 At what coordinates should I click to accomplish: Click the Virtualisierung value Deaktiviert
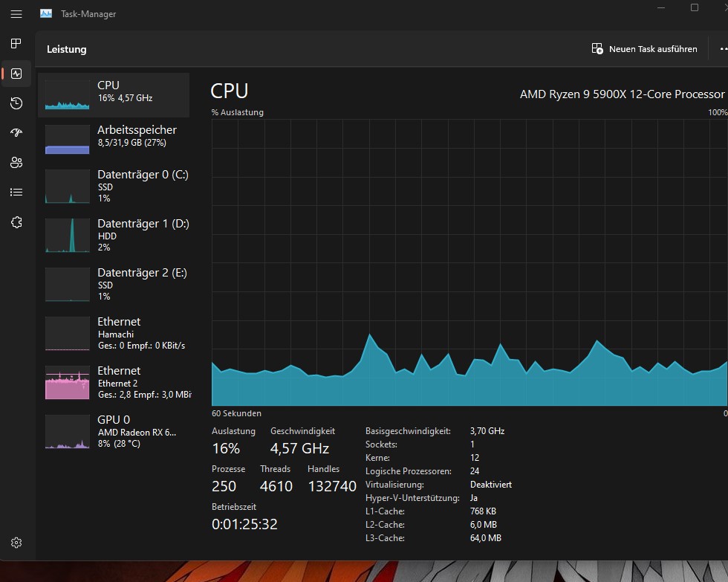[491, 485]
